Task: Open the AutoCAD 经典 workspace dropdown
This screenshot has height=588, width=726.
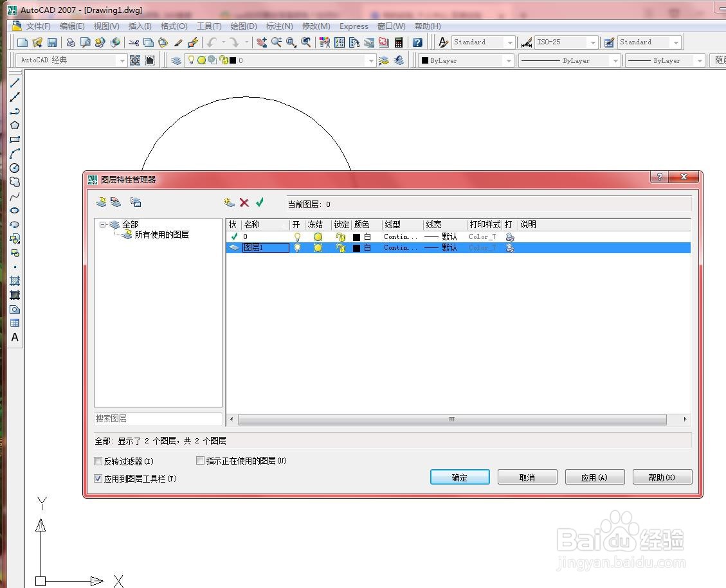Action: (x=122, y=60)
